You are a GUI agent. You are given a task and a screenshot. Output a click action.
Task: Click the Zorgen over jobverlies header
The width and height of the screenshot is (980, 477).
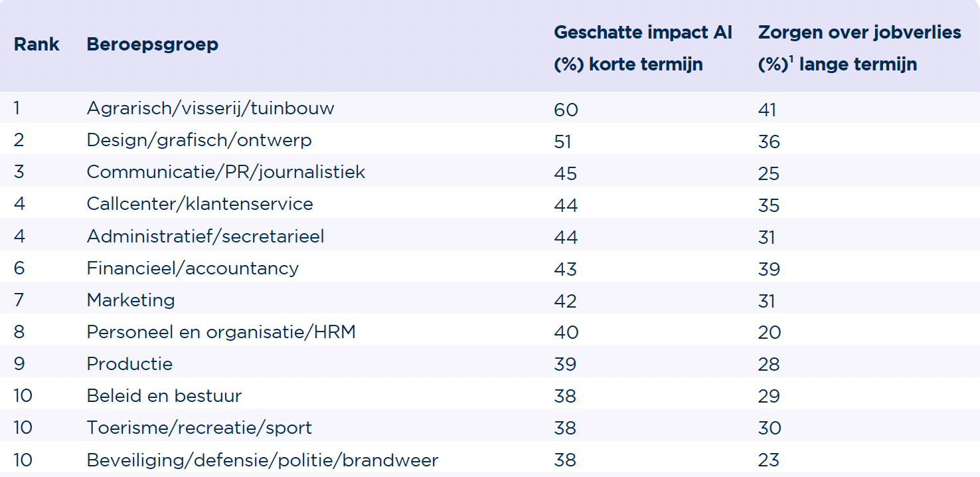[x=859, y=33]
